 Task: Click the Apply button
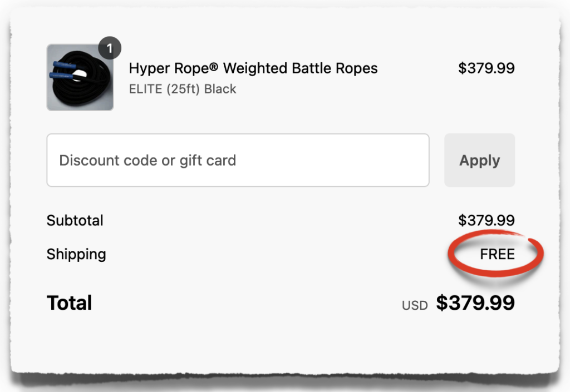click(479, 160)
